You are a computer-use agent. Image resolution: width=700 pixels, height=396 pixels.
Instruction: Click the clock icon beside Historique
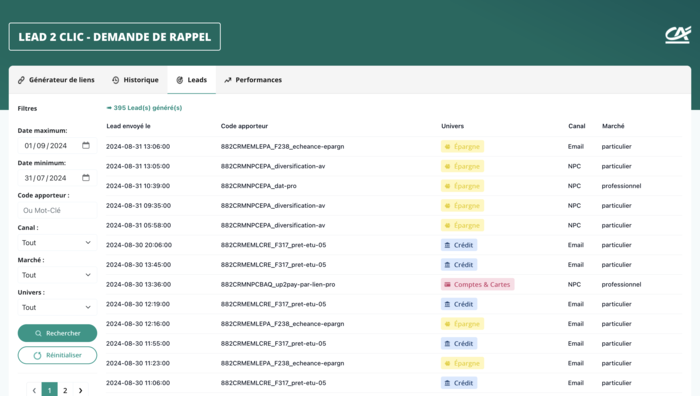point(116,80)
